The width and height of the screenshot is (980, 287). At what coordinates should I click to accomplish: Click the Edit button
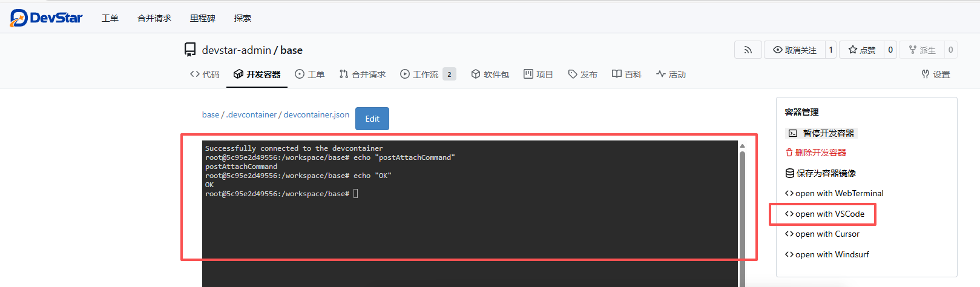[x=372, y=119]
